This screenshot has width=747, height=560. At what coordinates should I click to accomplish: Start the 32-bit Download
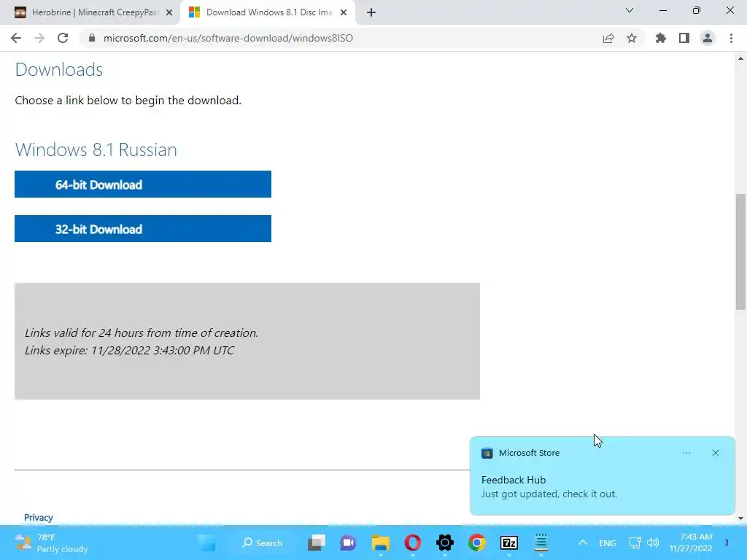click(x=143, y=228)
